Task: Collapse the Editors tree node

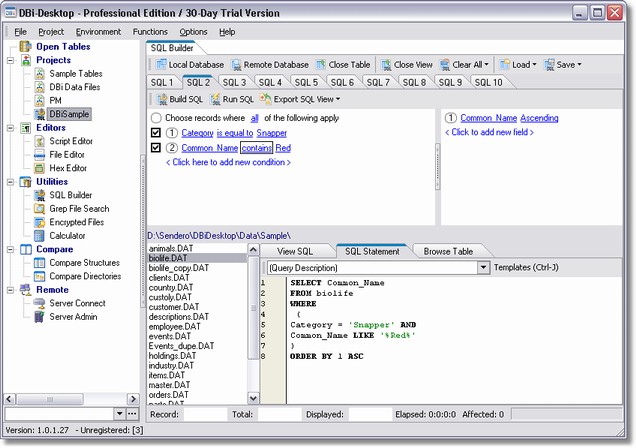Action: point(11,128)
